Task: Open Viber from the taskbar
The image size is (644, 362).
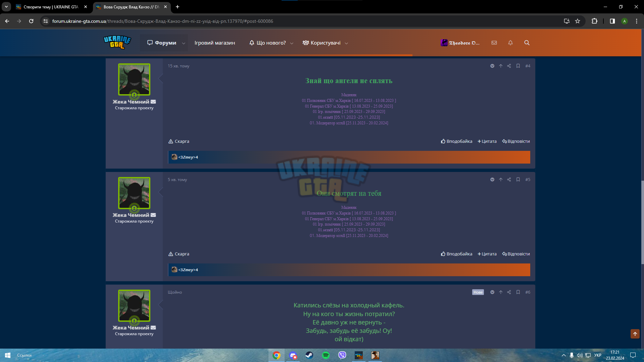Action: (x=342, y=355)
